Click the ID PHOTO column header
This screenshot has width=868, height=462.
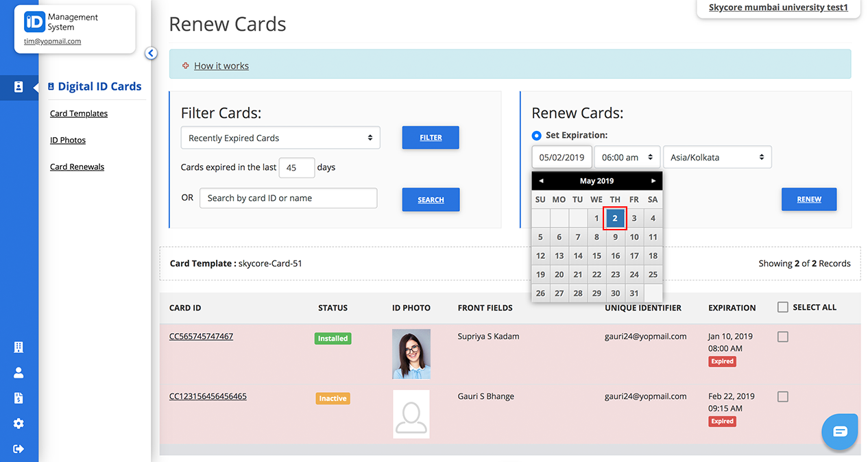[x=411, y=308]
